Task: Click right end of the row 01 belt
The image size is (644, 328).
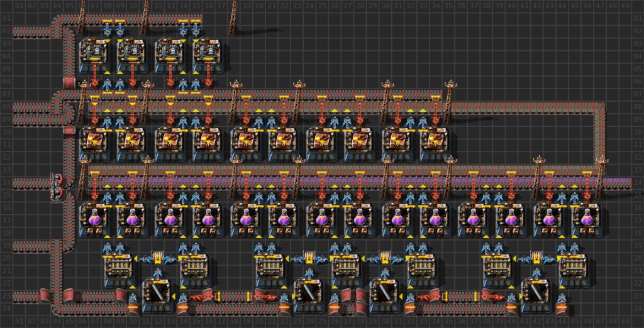Action: [195, 19]
